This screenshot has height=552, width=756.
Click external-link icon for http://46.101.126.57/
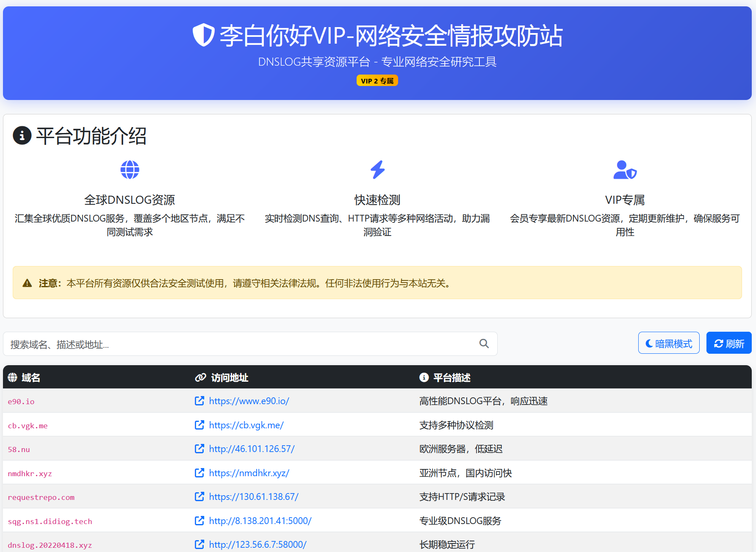pos(199,449)
